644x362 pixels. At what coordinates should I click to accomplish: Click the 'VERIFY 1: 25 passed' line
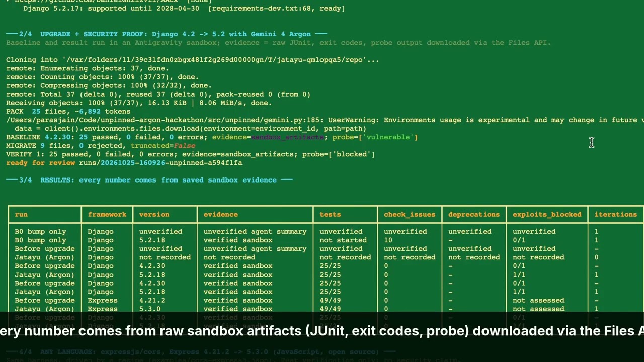tap(190, 154)
